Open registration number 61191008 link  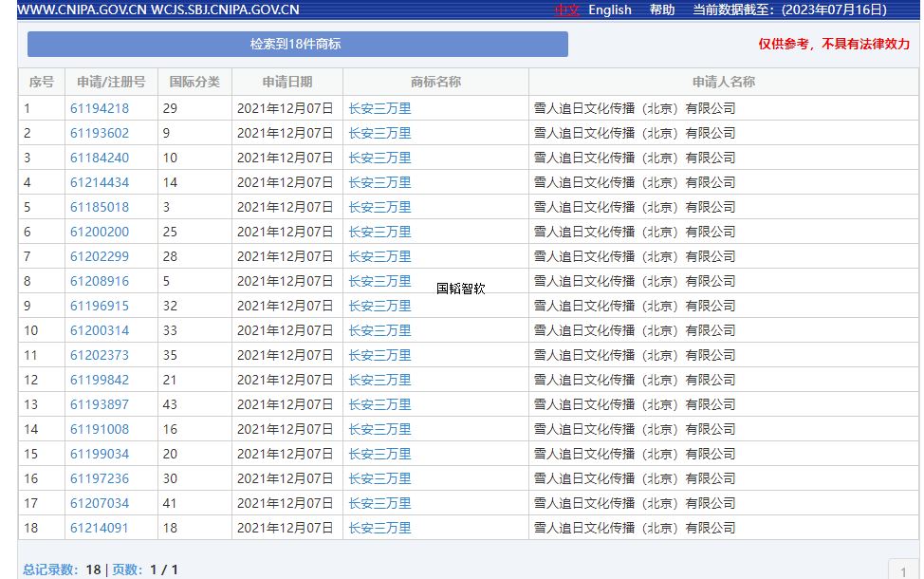(x=99, y=430)
